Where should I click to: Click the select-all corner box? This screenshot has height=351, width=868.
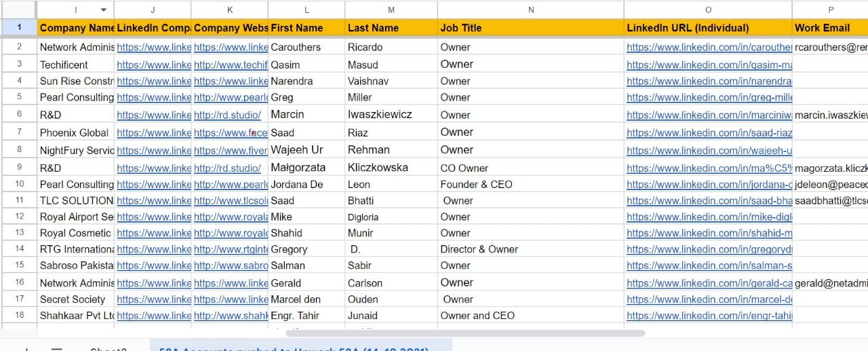pyautogui.click(x=18, y=10)
